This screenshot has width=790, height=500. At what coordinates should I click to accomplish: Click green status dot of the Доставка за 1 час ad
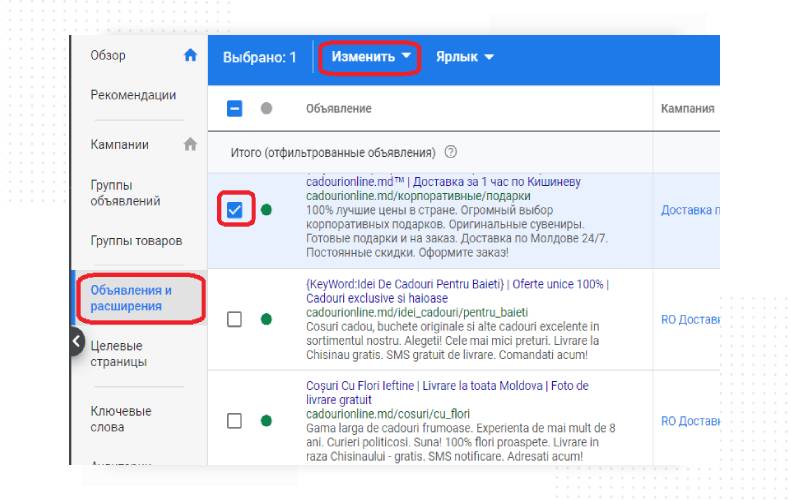(267, 210)
